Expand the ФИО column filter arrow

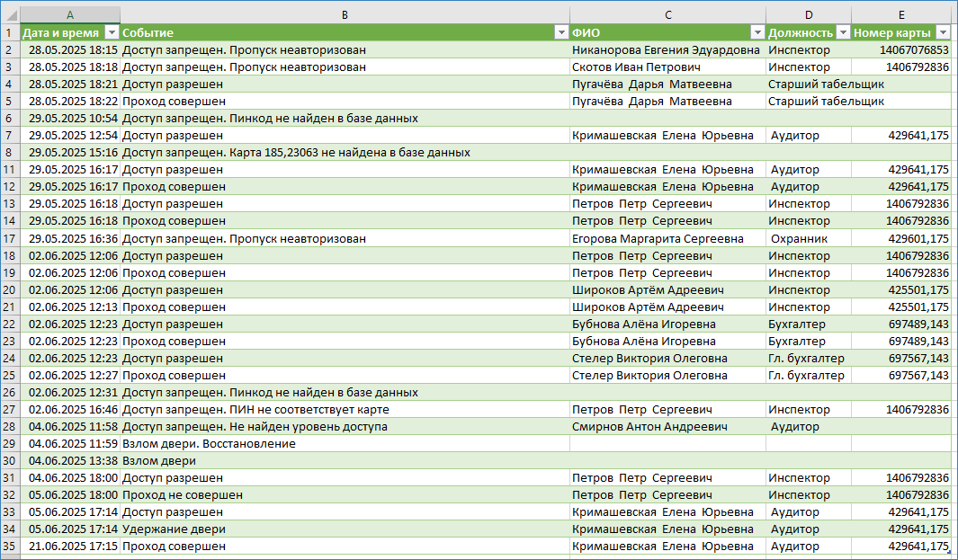[x=757, y=32]
